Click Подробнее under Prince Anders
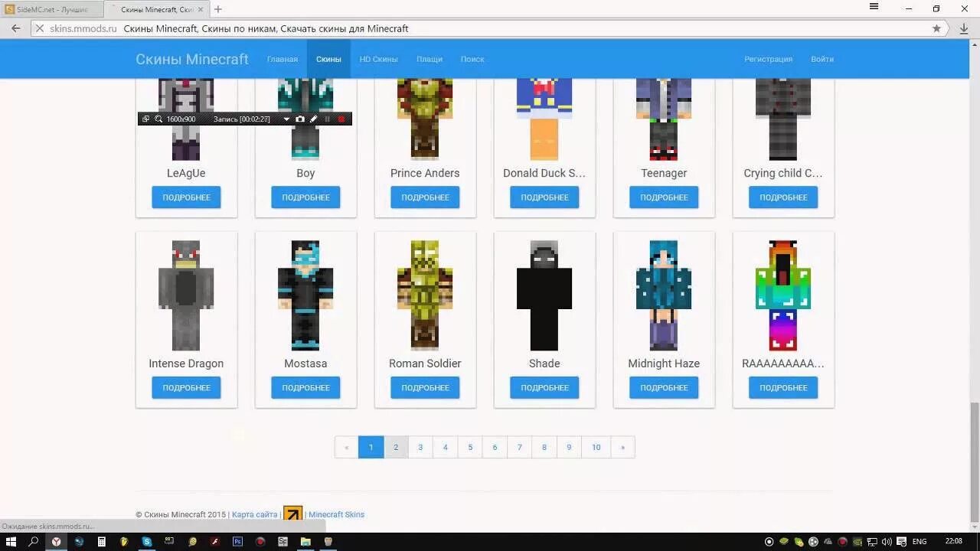This screenshot has width=980, height=551. click(x=425, y=197)
